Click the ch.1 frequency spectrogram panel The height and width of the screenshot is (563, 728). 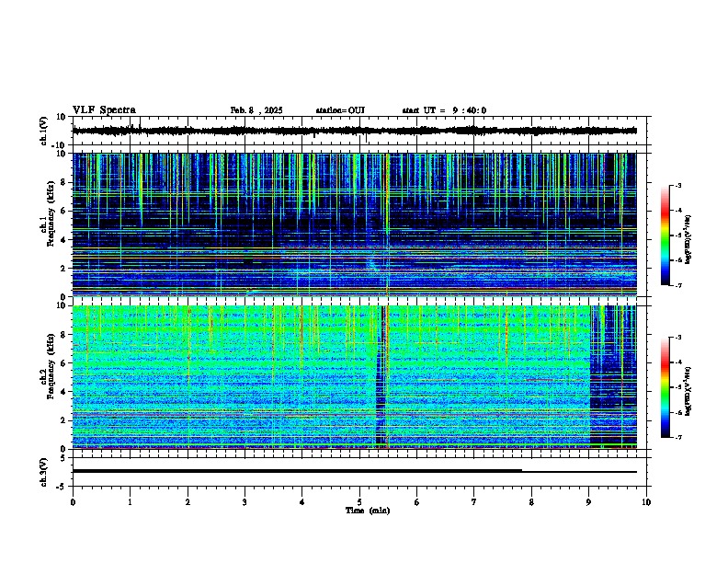click(x=355, y=224)
